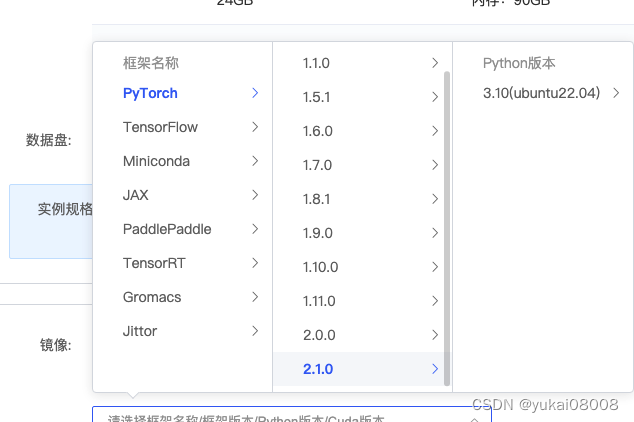Select PyTorch framework in cascader
This screenshot has width=634, height=422.
[182, 93]
